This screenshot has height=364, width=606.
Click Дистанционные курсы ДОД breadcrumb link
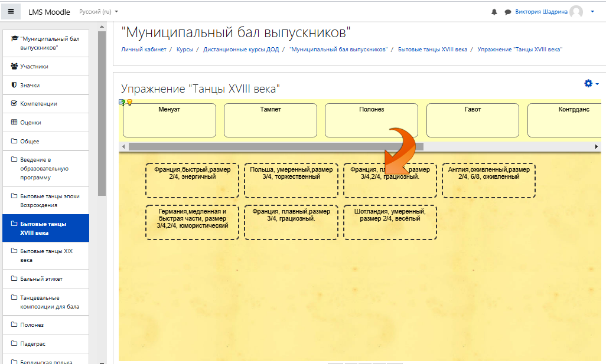pos(241,50)
